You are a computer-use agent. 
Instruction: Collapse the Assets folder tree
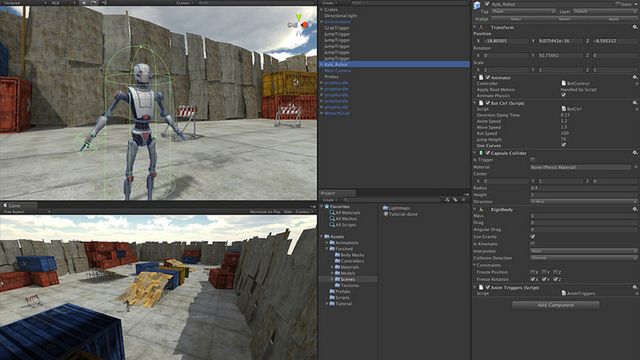(x=322, y=236)
